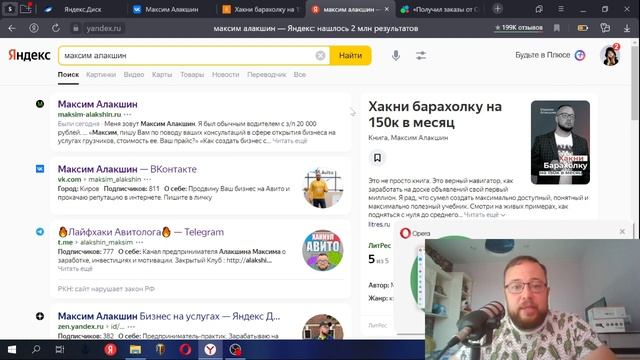This screenshot has height=360, width=640.
Task: Select the Карты search category
Action: click(x=162, y=75)
